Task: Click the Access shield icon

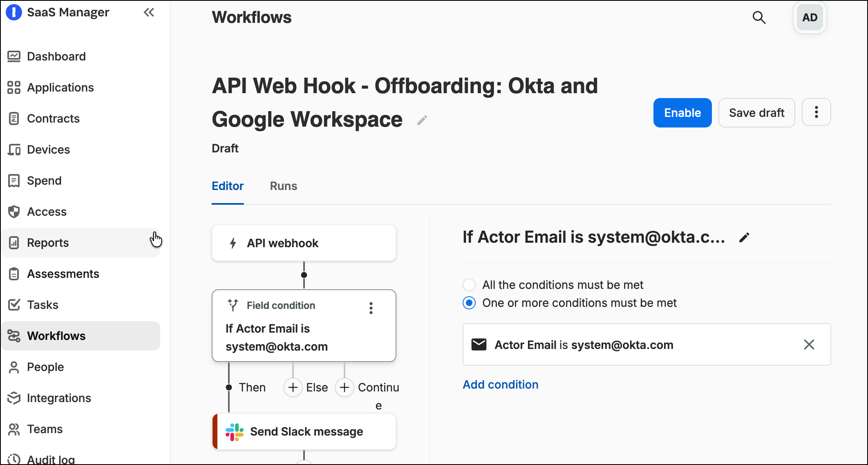Action: pyautogui.click(x=14, y=212)
